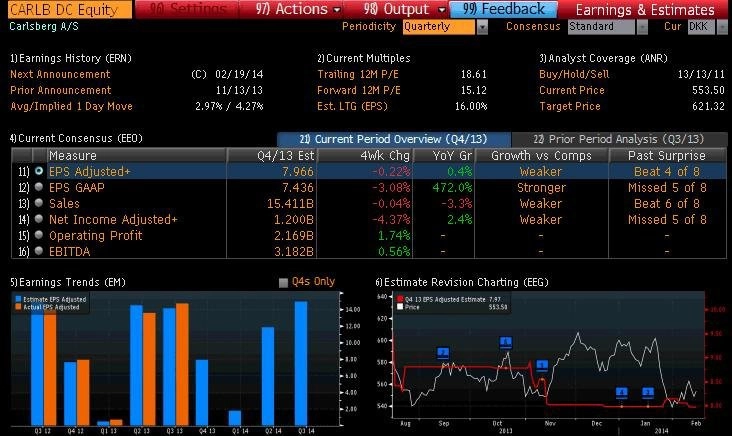Click the white Price legend swatch
The width and height of the screenshot is (732, 436).
(400, 307)
